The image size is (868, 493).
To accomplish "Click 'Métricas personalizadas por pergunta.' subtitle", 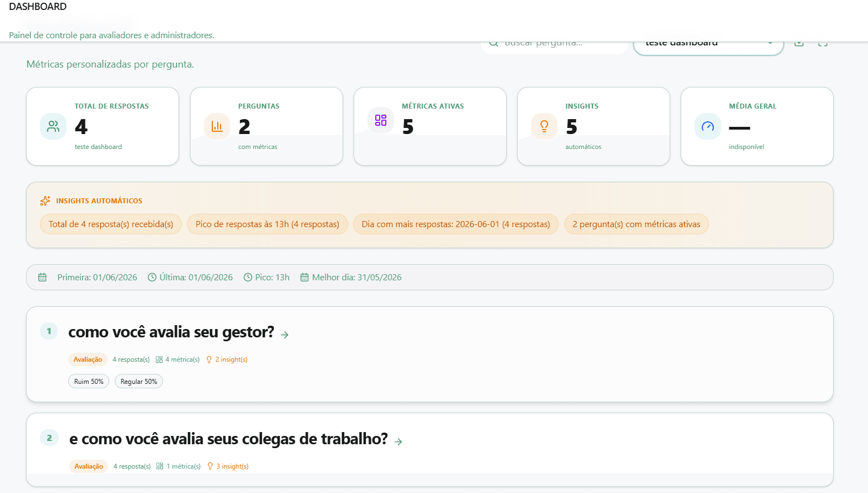I will (110, 64).
